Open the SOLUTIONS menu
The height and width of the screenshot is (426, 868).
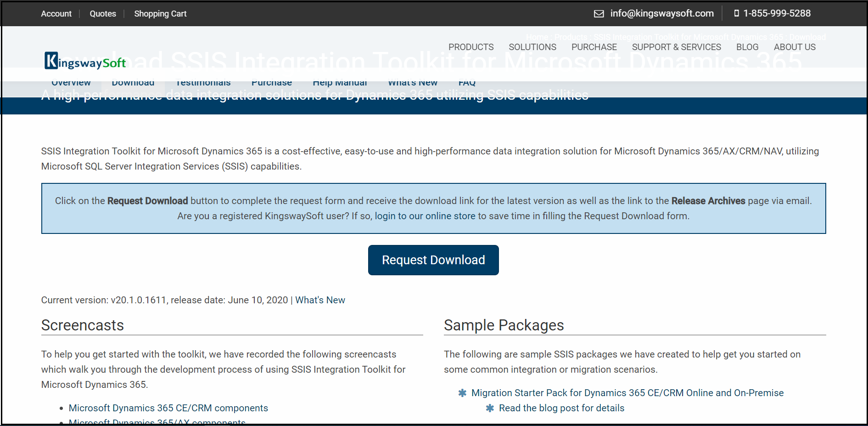(532, 47)
